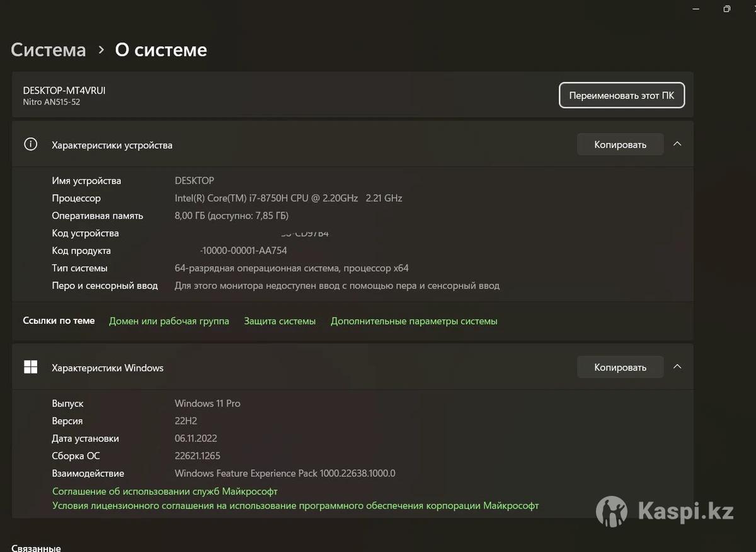The image size is (756, 552).
Task: Select Windows Feature Experience Pack value
Action: point(285,473)
